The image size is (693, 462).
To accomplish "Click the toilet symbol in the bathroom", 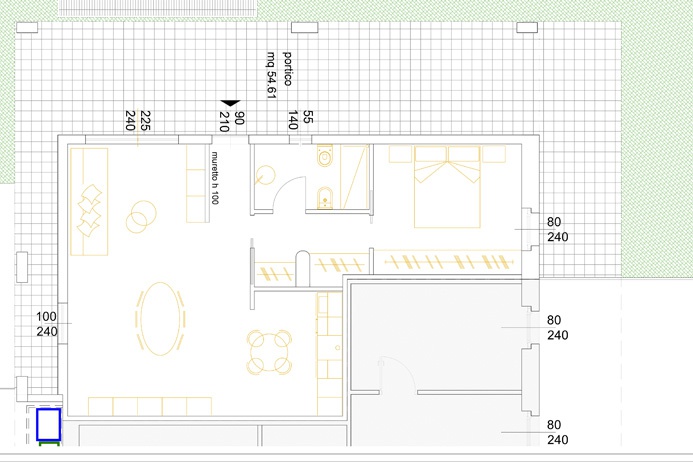I will (x=326, y=159).
